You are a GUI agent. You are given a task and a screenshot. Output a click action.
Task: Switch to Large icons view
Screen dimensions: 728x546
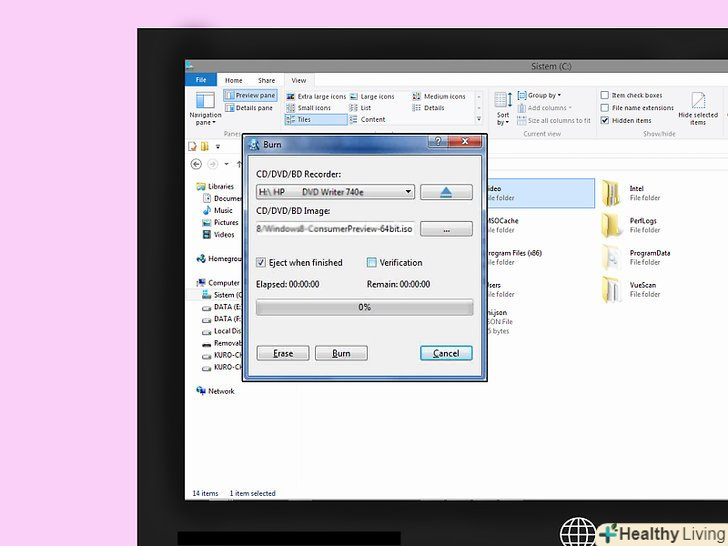pyautogui.click(x=372, y=97)
